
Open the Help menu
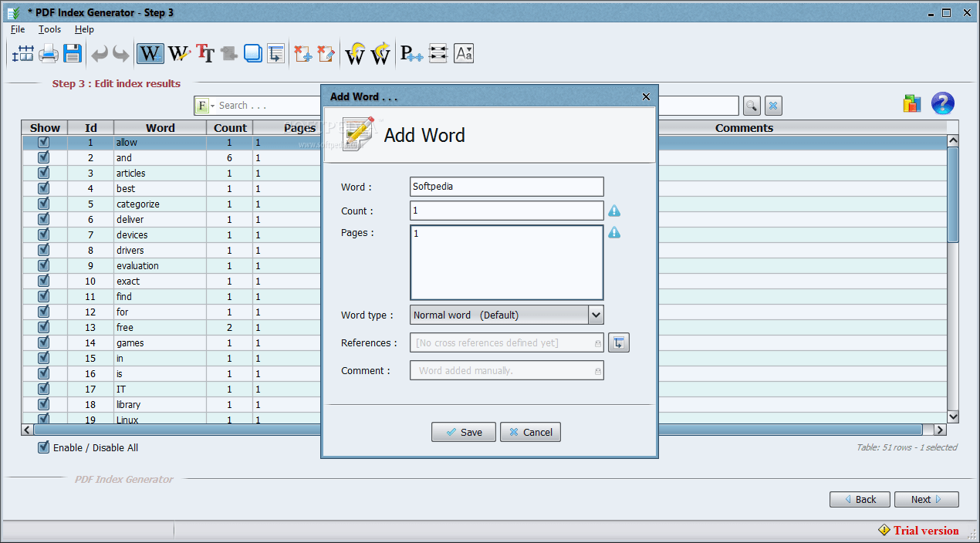click(84, 29)
